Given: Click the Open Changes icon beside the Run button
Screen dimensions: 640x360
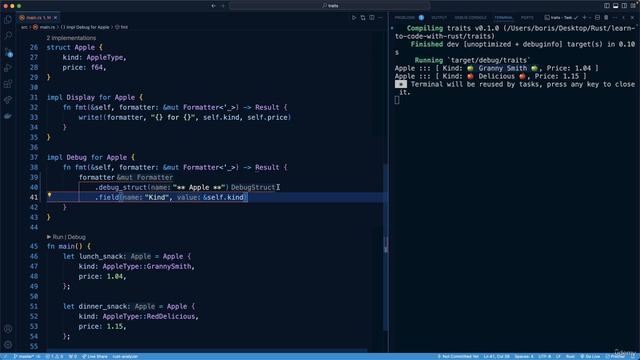Looking at the screenshot, I should click(x=363, y=18).
